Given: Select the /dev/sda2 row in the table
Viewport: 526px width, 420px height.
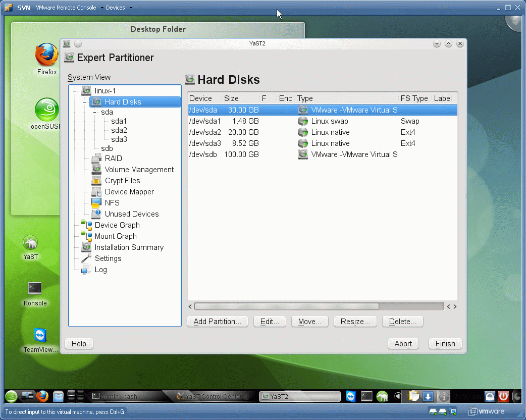Looking at the screenshot, I should coord(323,132).
